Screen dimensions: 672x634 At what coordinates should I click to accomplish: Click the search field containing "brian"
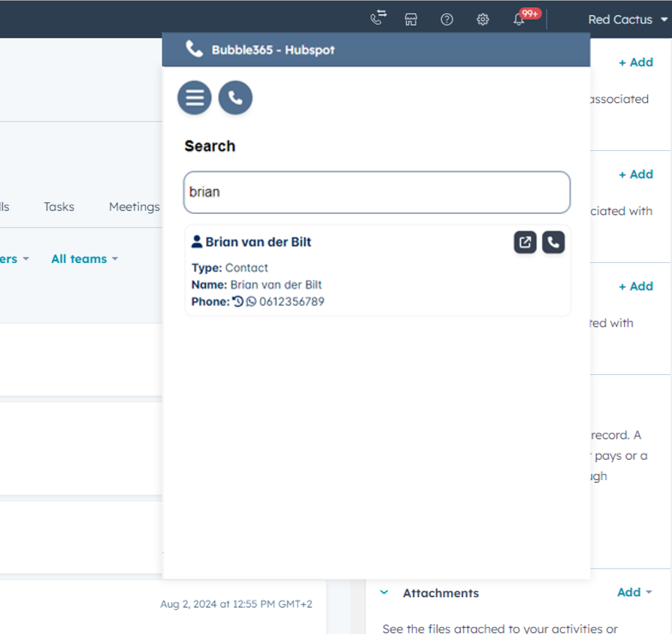(x=377, y=192)
